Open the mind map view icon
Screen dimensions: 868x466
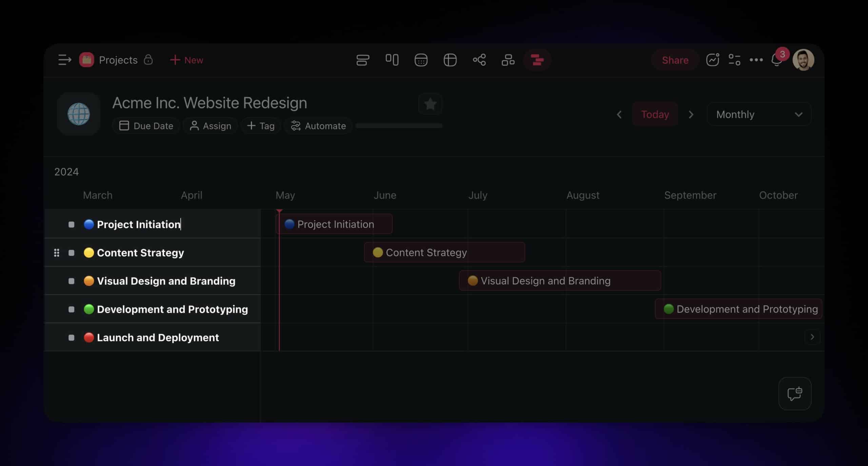click(479, 60)
